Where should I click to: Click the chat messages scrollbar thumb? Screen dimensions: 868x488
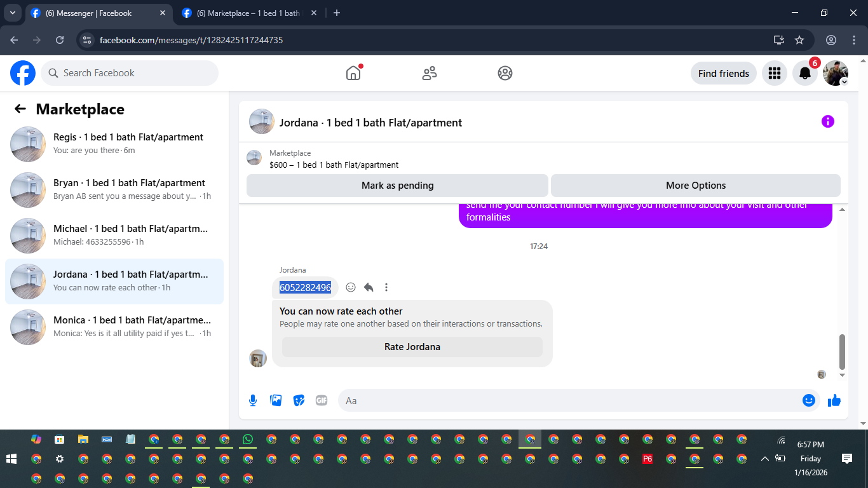[843, 351]
